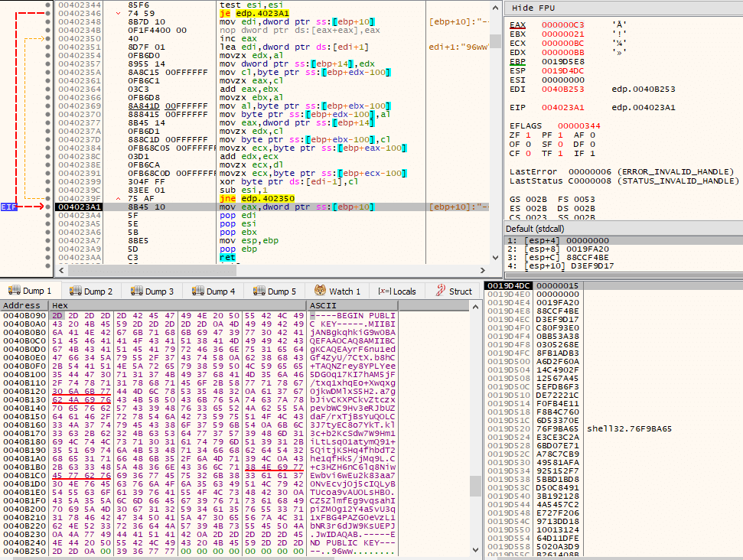Screen dimensions: 743x560
Task: Click the EIP indicator label in gutter
Action: pos(9,207)
